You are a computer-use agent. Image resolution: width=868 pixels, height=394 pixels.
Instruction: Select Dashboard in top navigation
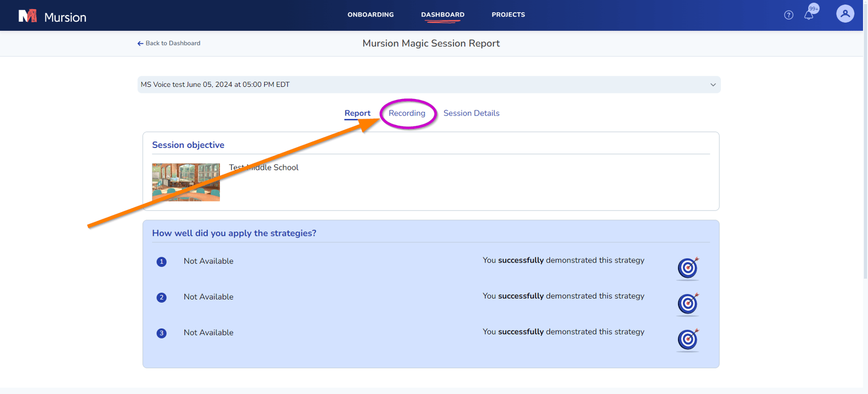(x=443, y=15)
